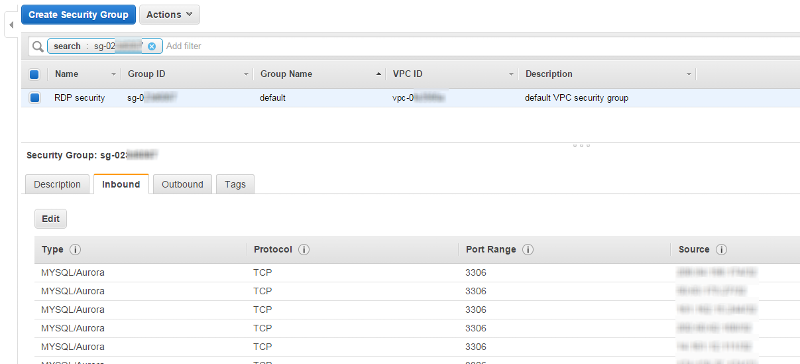Collapse the left navigation panel arrow
The height and width of the screenshot is (364, 800).
coord(11,25)
